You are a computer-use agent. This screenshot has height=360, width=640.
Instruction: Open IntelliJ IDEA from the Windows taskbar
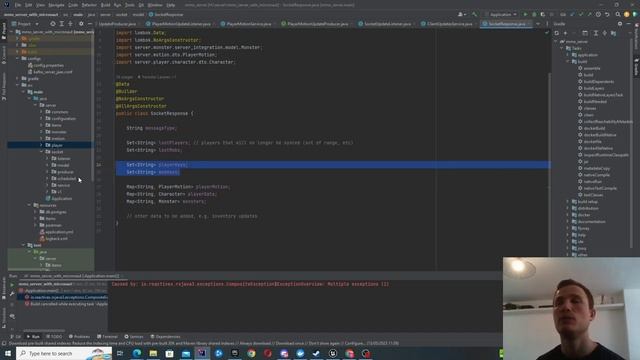tap(202, 353)
